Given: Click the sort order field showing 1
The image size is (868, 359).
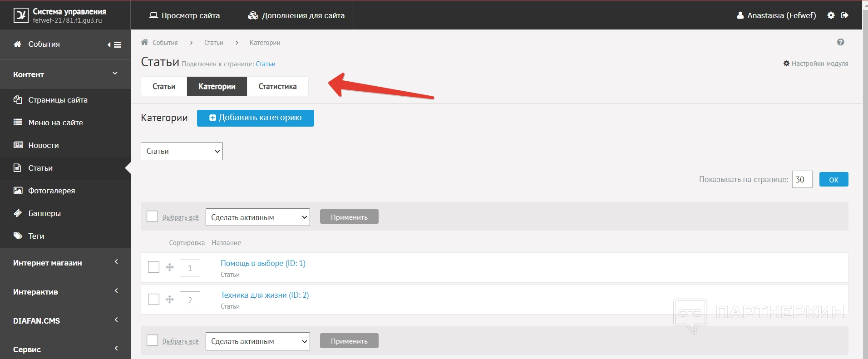Looking at the screenshot, I should [190, 268].
